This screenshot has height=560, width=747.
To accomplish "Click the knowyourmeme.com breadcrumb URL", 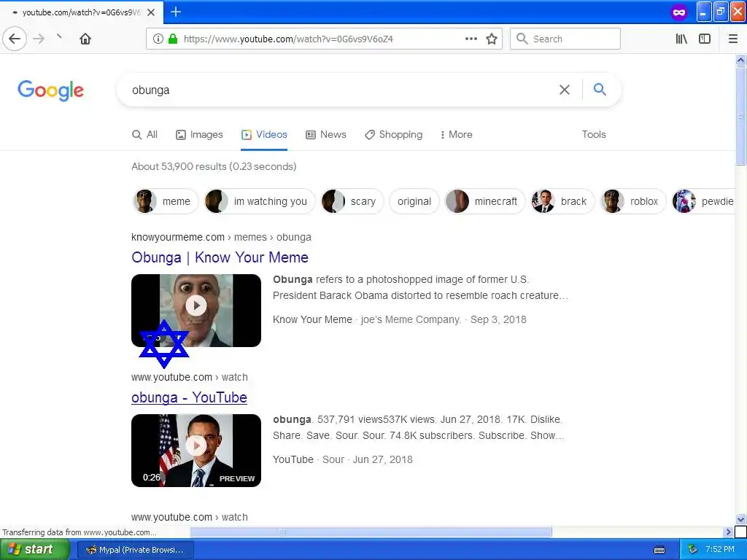I will click(x=221, y=237).
